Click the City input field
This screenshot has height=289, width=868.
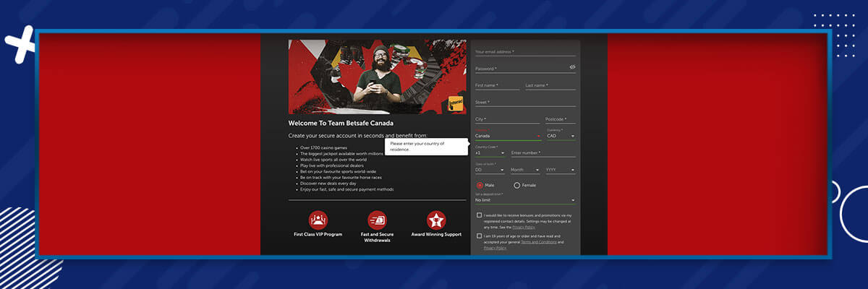coord(507,119)
